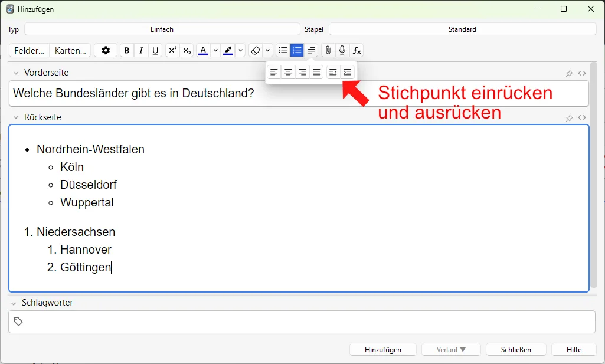Record audio with the microphone icon
The height and width of the screenshot is (364, 605).
(x=342, y=51)
